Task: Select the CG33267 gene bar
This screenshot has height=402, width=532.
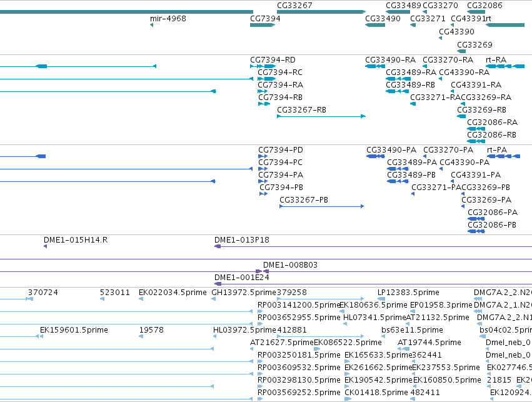Action: pyautogui.click(x=321, y=12)
